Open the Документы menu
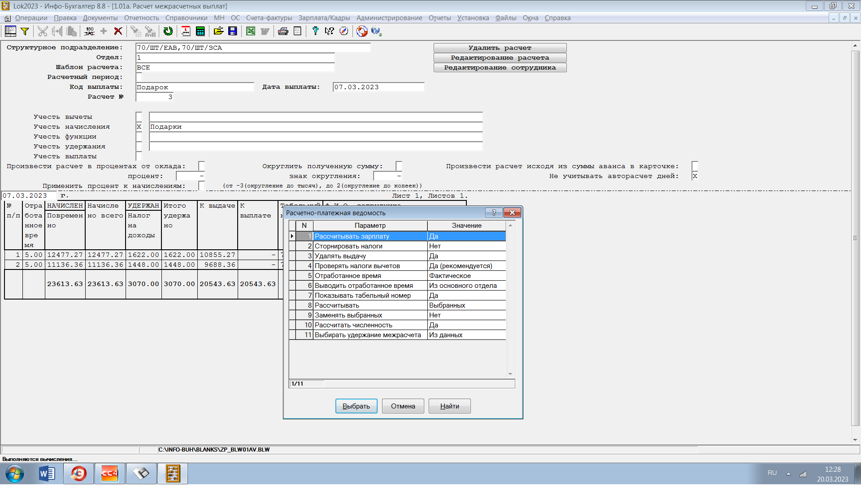 pyautogui.click(x=100, y=18)
